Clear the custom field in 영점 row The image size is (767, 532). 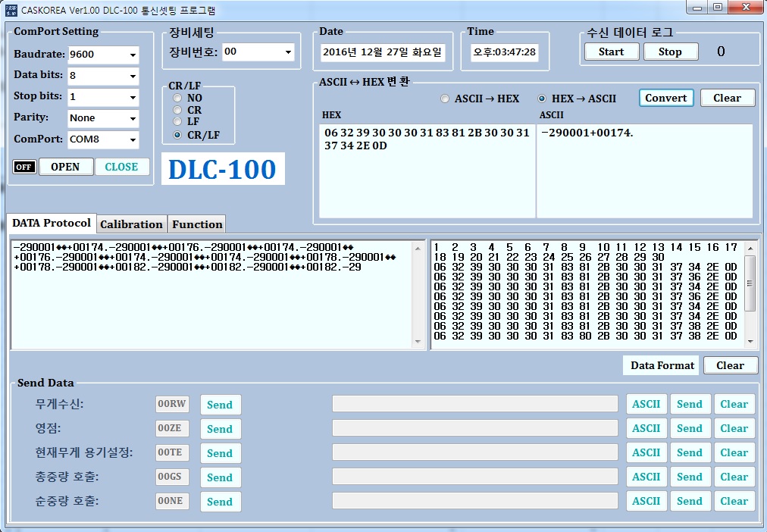point(734,428)
